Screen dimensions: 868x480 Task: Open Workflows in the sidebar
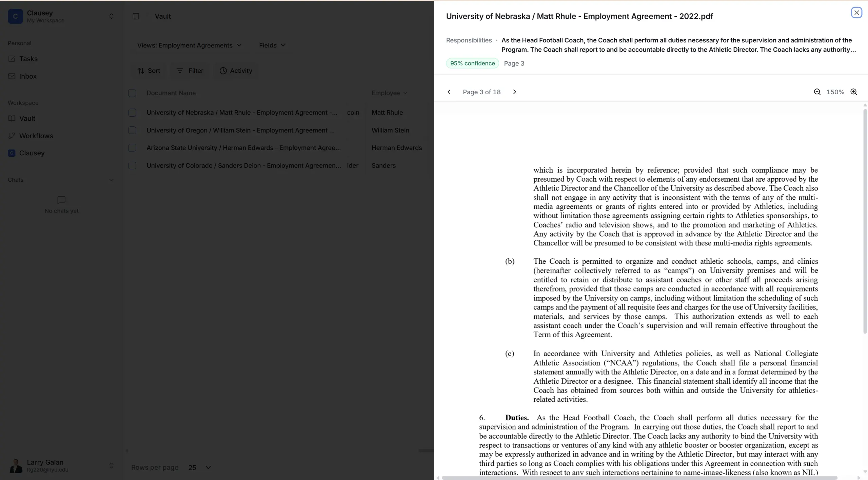point(36,136)
